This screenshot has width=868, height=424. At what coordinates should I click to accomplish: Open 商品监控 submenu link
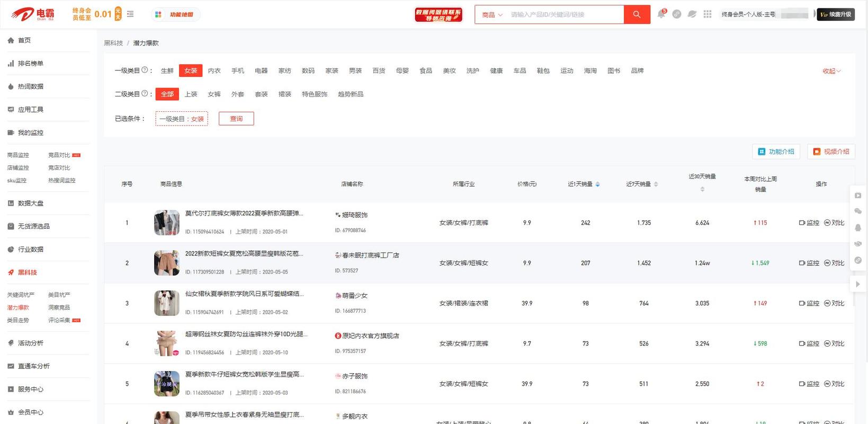coord(18,155)
